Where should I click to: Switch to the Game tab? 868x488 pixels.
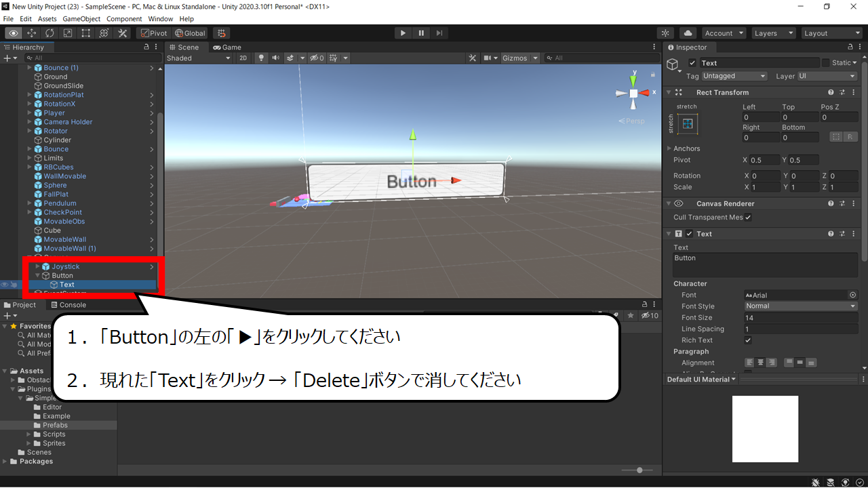click(227, 47)
